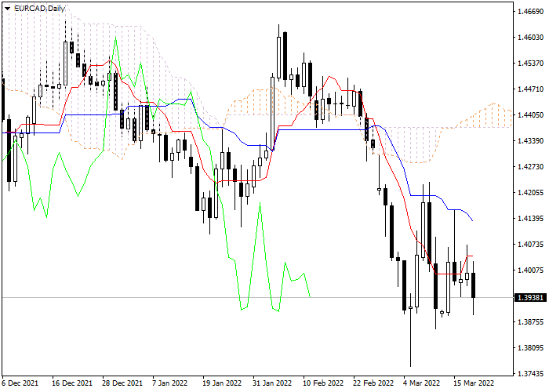Select the 28 Dec 2021 date label
Viewport: 549px width, 392px height.
point(122,383)
